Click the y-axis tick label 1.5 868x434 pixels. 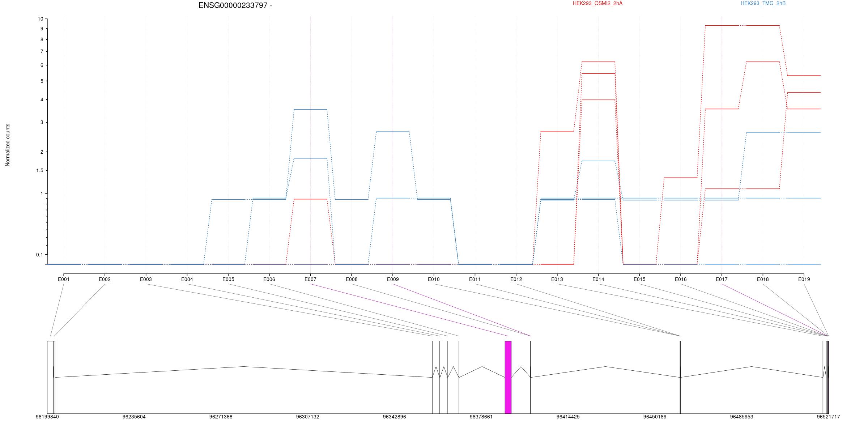(40, 171)
